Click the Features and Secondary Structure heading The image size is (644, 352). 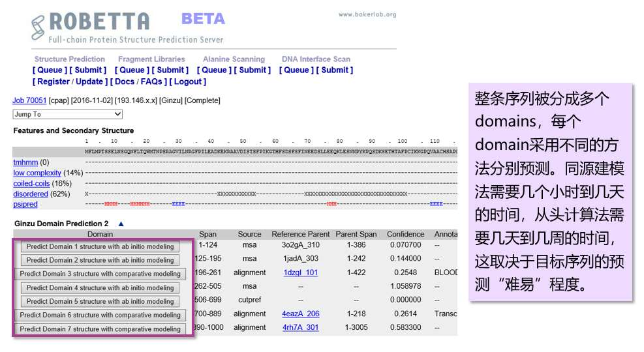click(74, 130)
